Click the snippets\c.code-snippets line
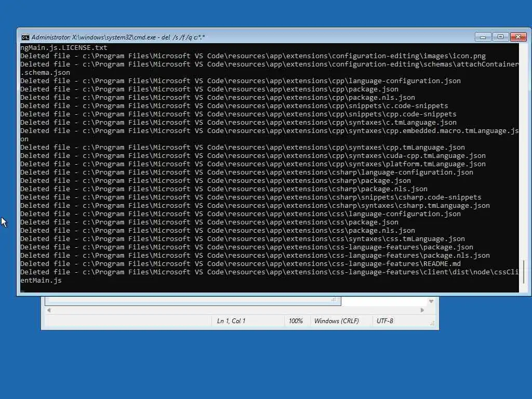The width and height of the screenshot is (532, 399). [x=234, y=106]
